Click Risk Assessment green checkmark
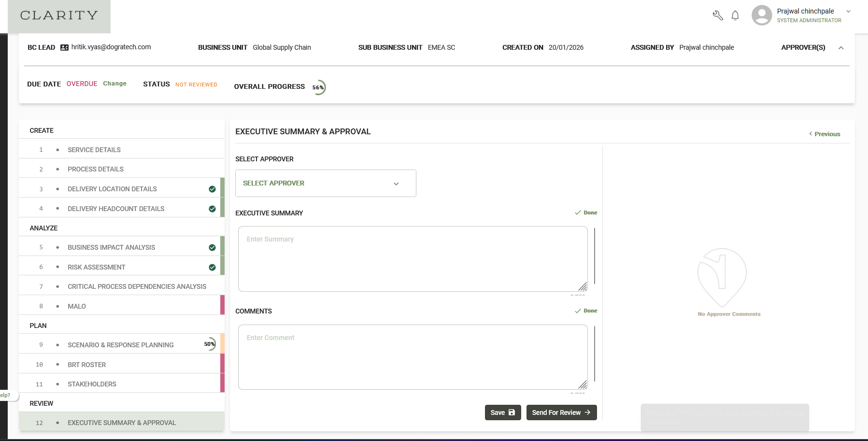This screenshot has width=868, height=441. coord(212,267)
